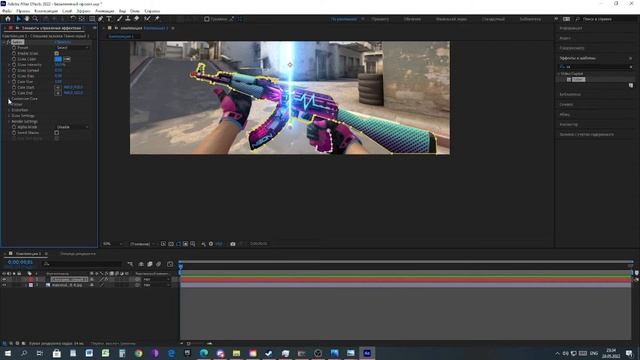
Task: Open the Home screen icon
Action: 8,19
